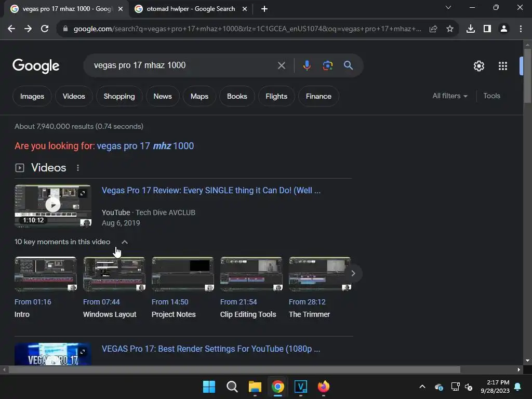532x399 pixels.
Task: Open Intro key moment thumbnail
Action: [x=46, y=274]
